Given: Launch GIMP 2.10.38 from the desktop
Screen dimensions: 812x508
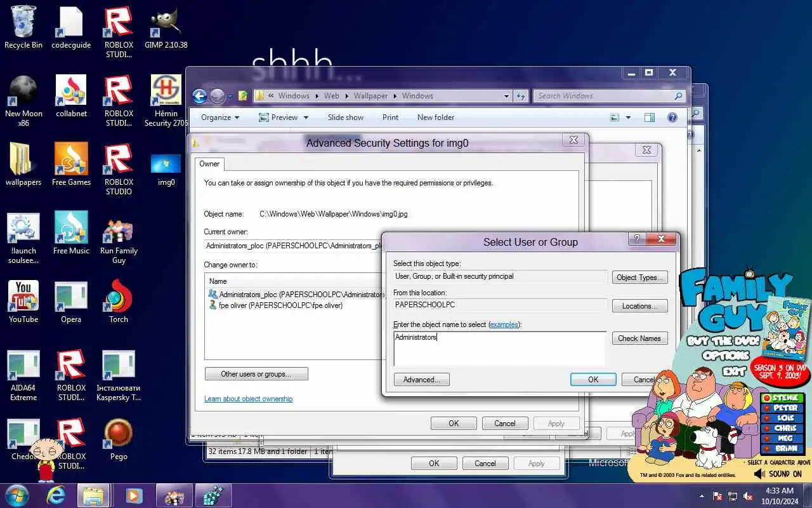Looking at the screenshot, I should (166, 28).
